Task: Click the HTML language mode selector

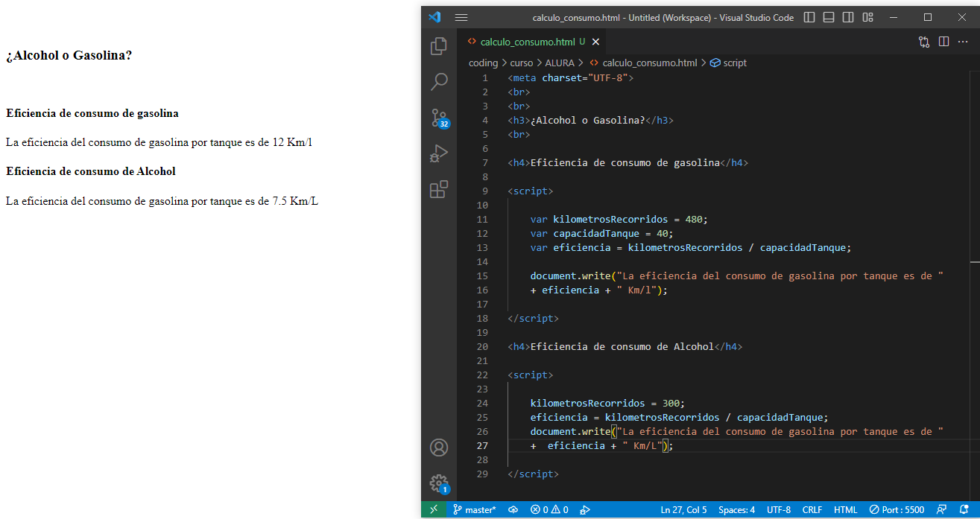Action: coord(845,510)
